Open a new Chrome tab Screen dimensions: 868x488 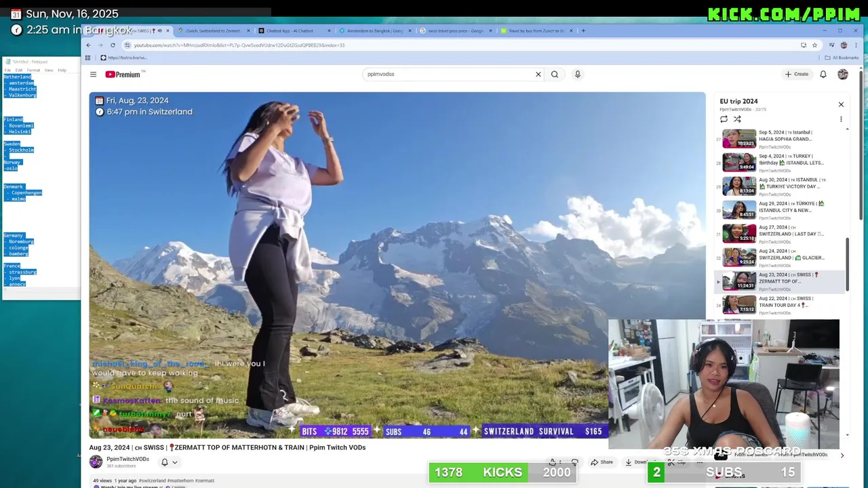point(583,30)
